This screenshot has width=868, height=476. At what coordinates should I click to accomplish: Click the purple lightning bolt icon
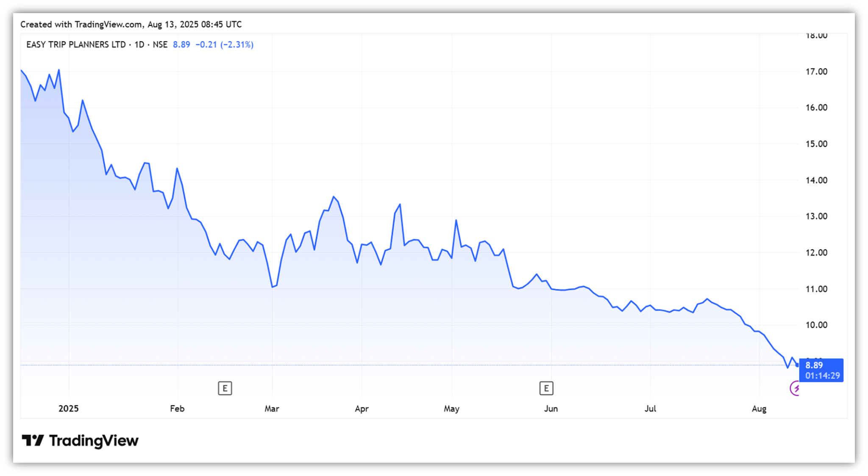tap(795, 388)
